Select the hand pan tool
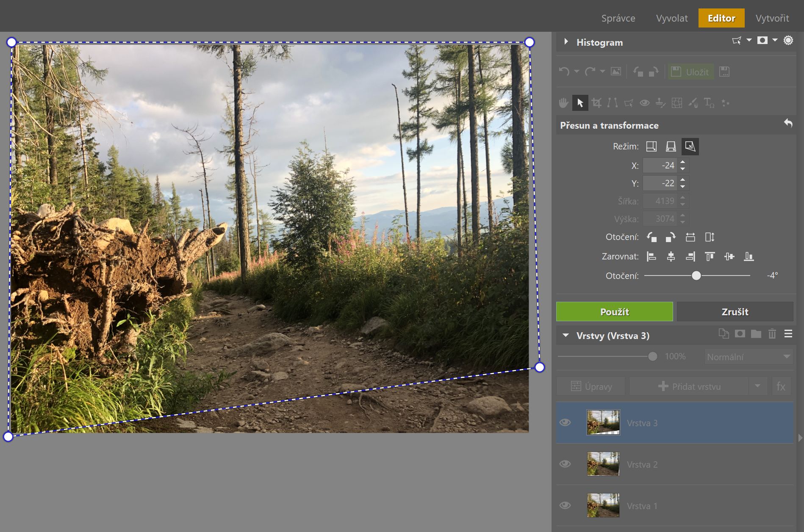The height and width of the screenshot is (532, 804). tap(563, 103)
